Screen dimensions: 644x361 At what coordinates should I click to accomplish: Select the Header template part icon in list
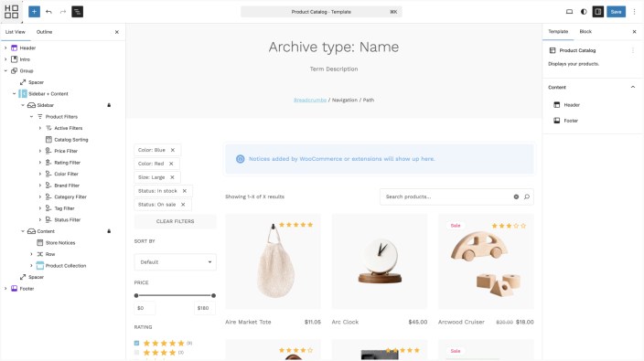tap(15, 48)
